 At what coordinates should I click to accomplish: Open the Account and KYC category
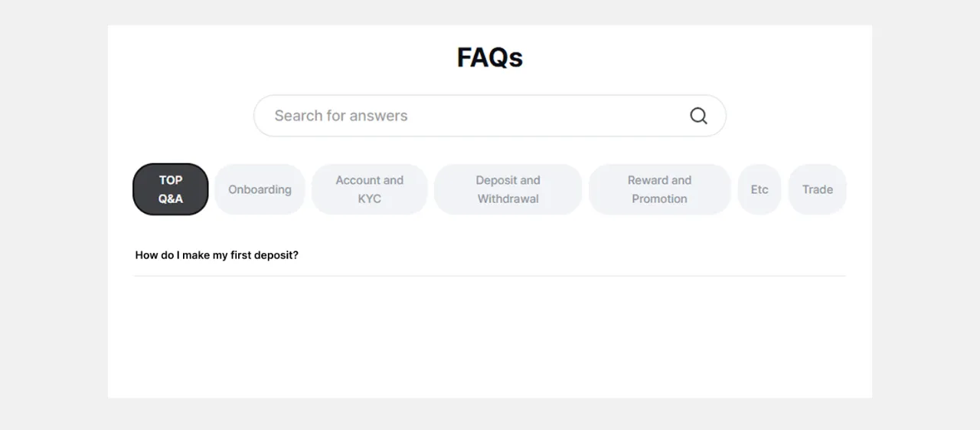[x=369, y=189]
